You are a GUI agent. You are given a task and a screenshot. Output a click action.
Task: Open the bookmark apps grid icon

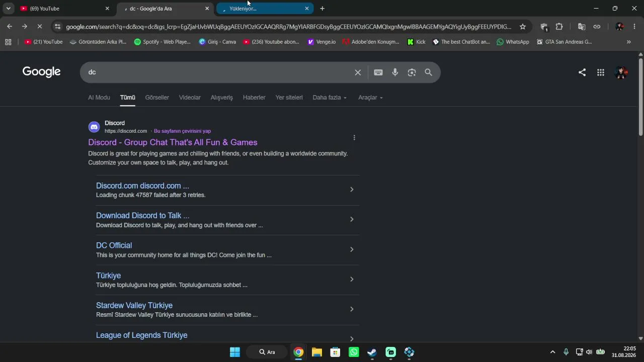coord(8,42)
